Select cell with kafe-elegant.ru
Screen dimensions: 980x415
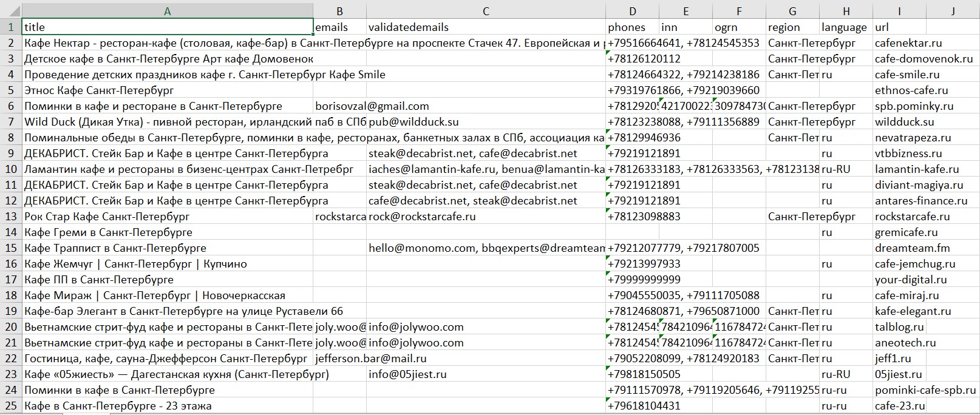click(x=899, y=311)
